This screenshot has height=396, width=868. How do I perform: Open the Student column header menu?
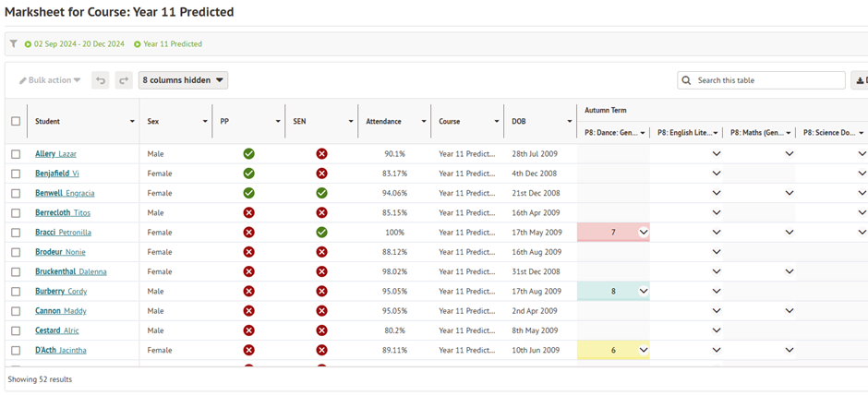(132, 122)
